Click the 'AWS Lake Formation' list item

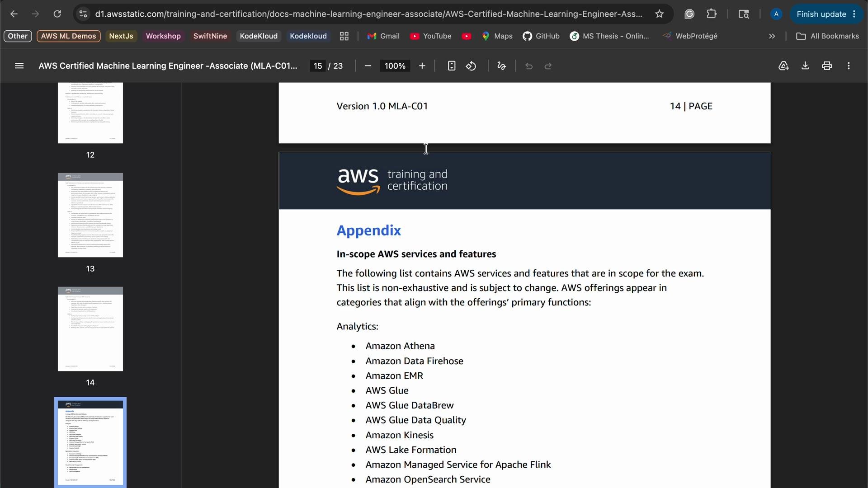(410, 450)
